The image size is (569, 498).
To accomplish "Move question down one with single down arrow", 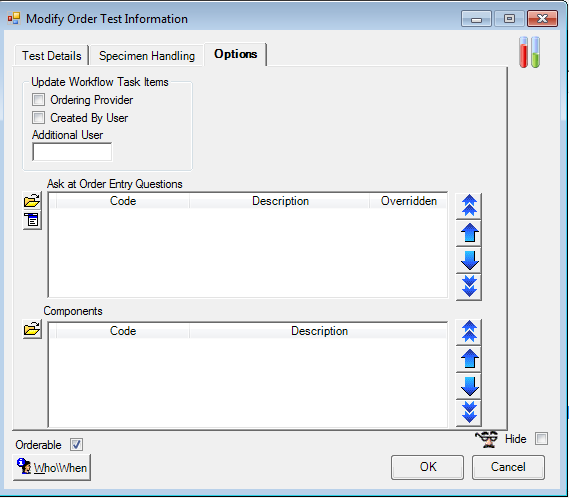I will coord(469,260).
